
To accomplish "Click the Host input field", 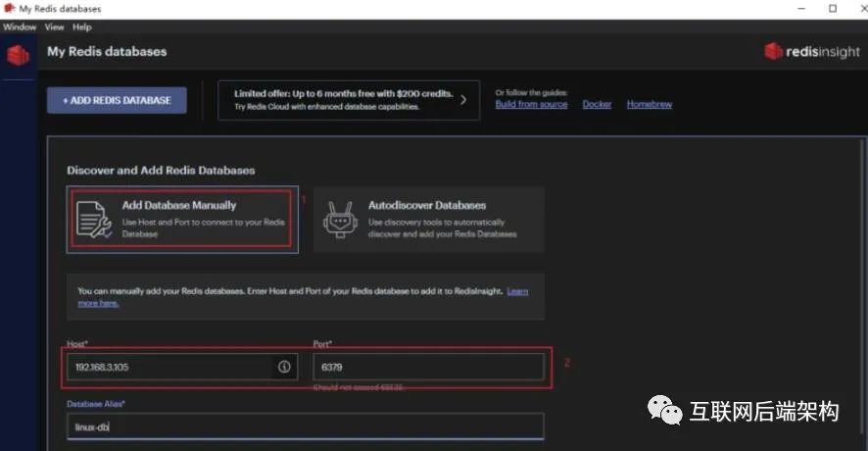I will click(x=182, y=367).
